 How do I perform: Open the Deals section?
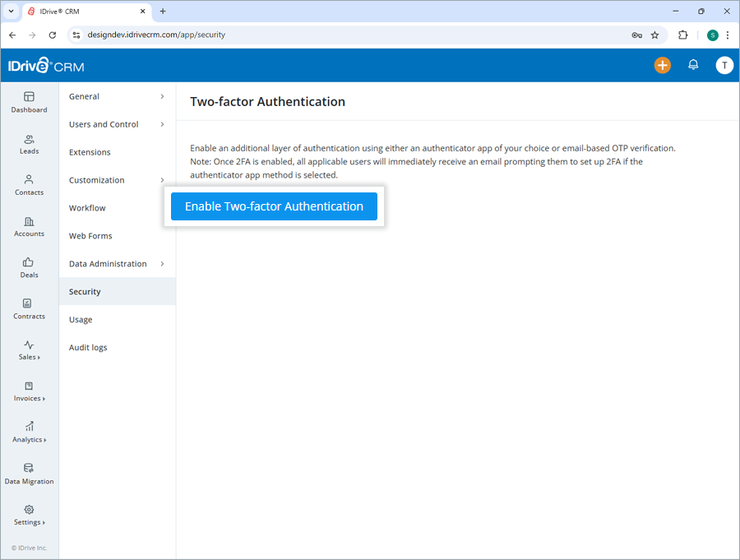tap(29, 269)
